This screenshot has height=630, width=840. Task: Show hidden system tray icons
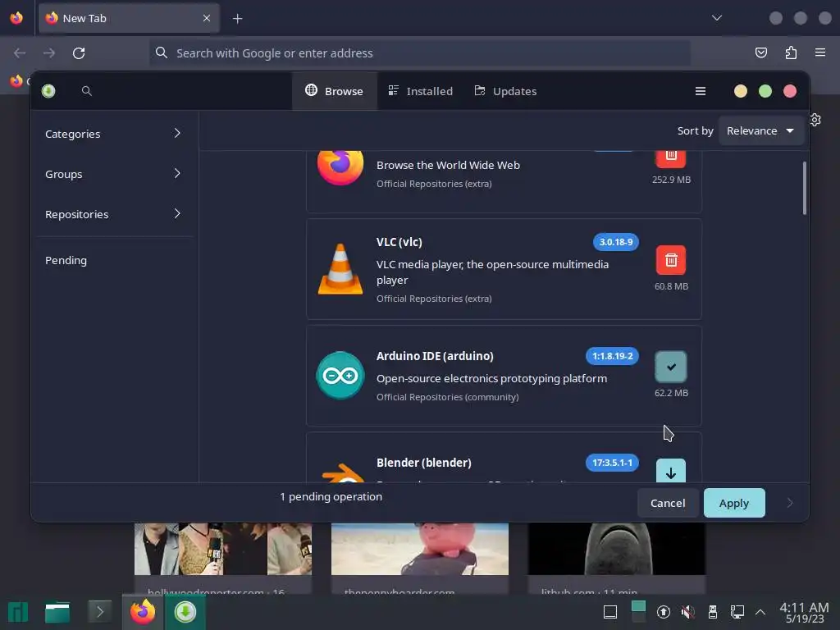[760, 612]
